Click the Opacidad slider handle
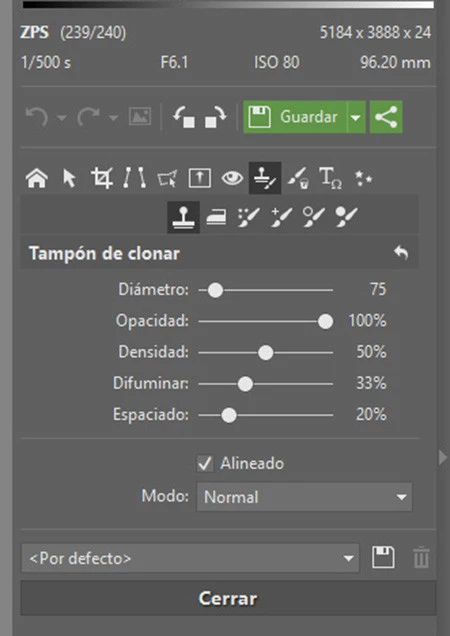Screen dimensions: 450x636 click(x=325, y=322)
